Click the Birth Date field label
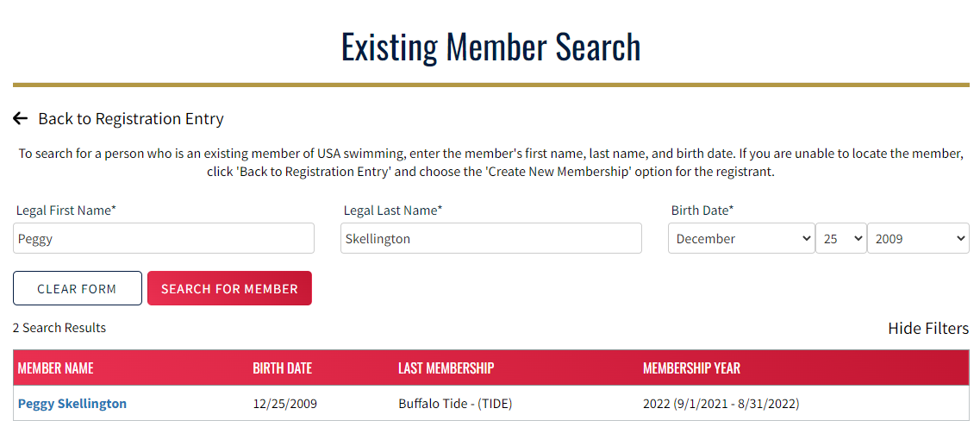 (702, 210)
